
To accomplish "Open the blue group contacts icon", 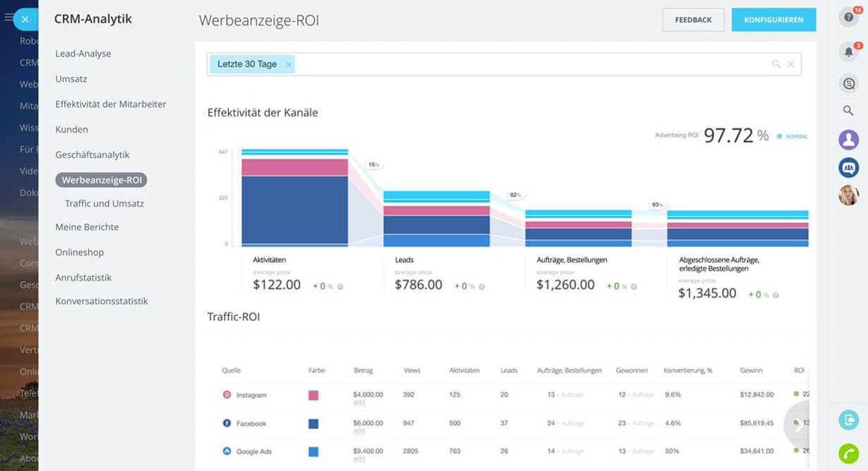I will 848,167.
